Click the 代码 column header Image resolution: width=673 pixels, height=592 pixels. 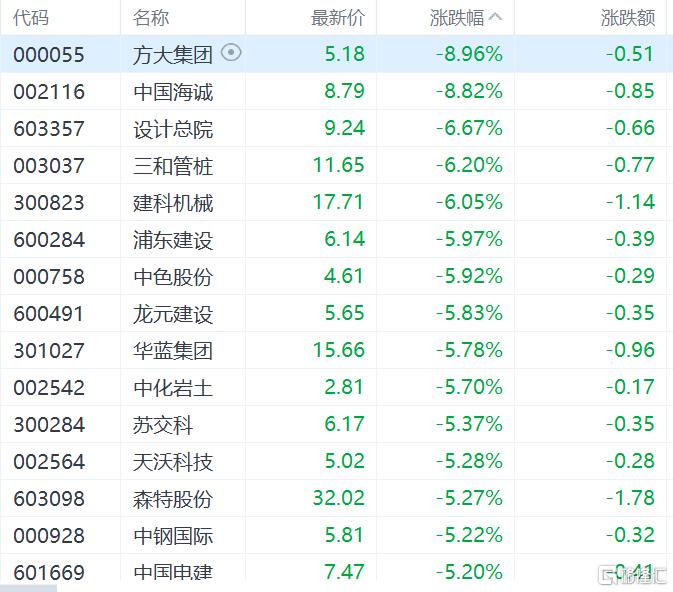31,18
